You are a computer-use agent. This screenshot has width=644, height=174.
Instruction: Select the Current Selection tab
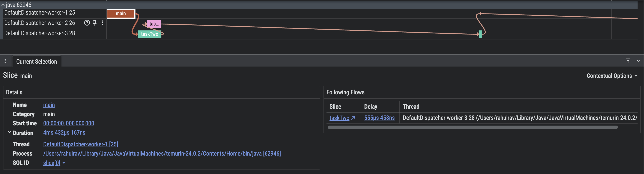[x=36, y=61]
